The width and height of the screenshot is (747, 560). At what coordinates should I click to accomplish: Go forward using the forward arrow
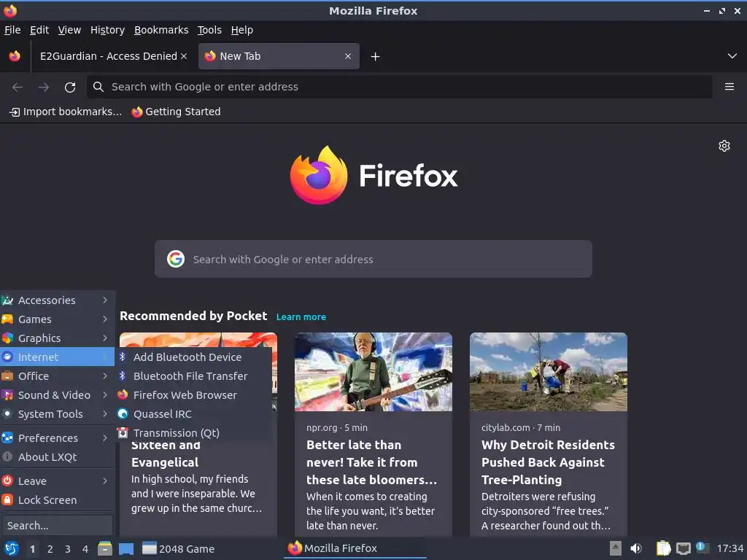pos(44,87)
